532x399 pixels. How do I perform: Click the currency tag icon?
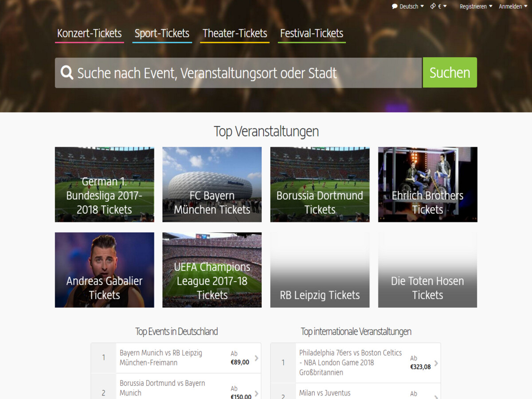click(x=433, y=6)
